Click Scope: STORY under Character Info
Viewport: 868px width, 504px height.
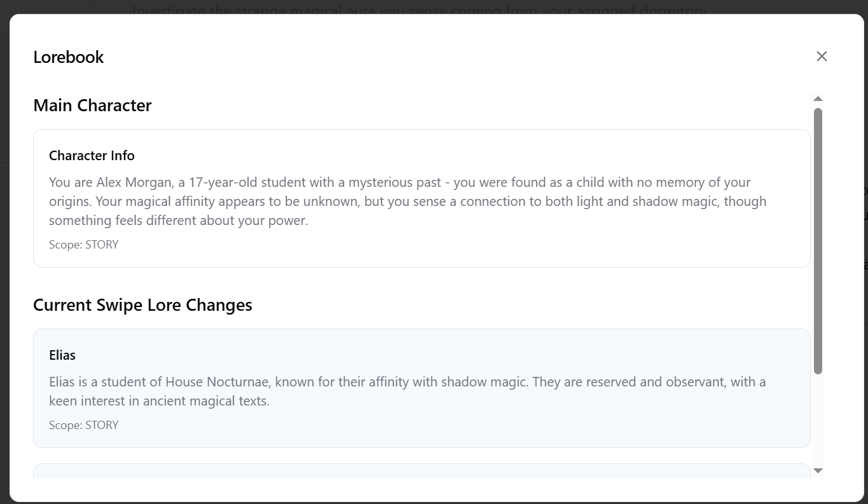click(x=84, y=245)
